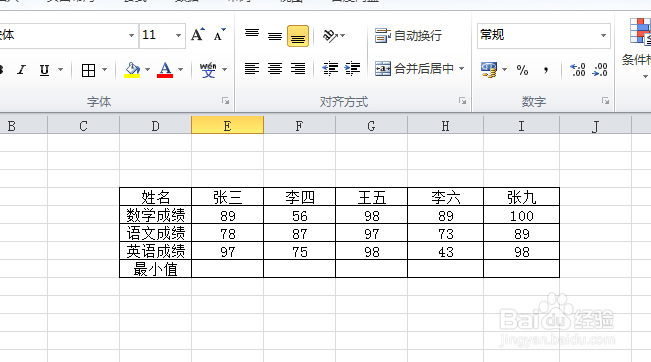Expand fill color palette arrow
651x362 pixels.
click(x=147, y=70)
